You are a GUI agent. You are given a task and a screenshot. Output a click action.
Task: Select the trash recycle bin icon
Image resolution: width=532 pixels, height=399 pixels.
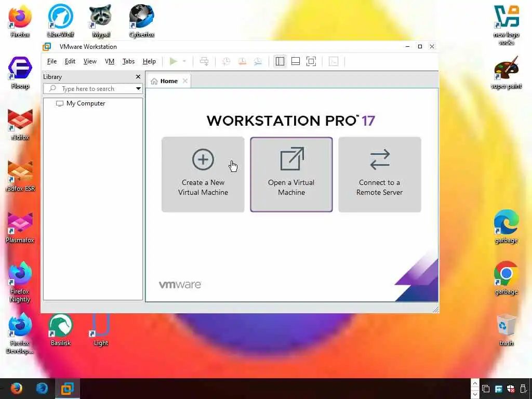[506, 330]
